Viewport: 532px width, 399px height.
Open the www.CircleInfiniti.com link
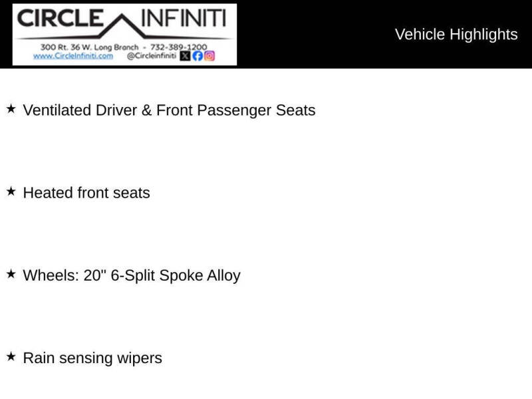pyautogui.click(x=73, y=56)
